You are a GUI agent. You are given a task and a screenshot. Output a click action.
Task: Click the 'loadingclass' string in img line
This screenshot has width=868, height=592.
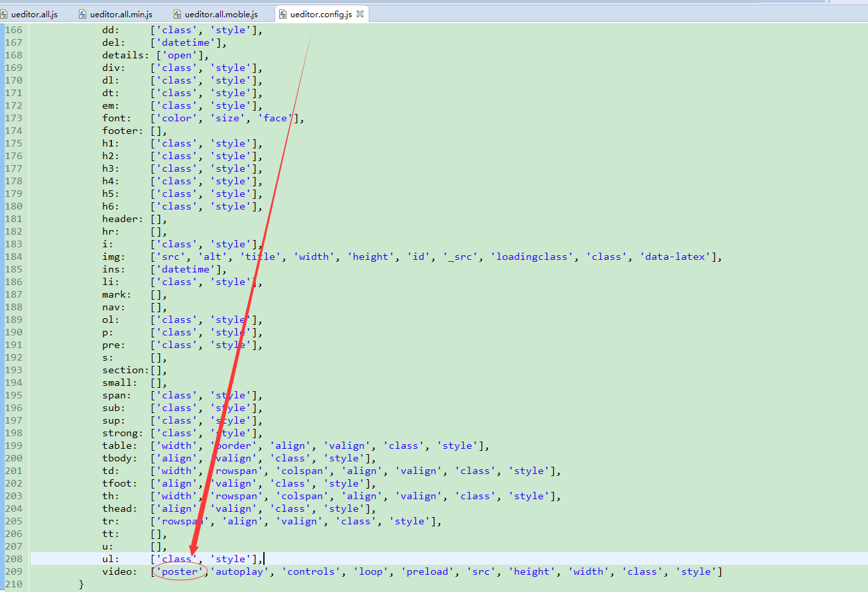click(532, 257)
